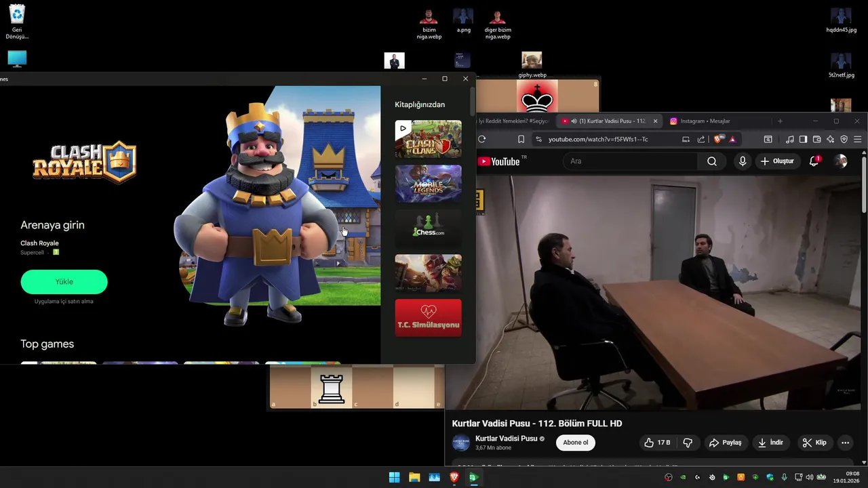Open the tab search icon in Brave toolbar

[768, 139]
